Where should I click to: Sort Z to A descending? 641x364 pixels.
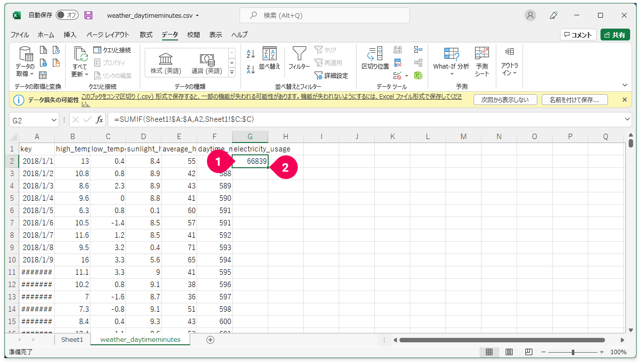click(x=251, y=70)
